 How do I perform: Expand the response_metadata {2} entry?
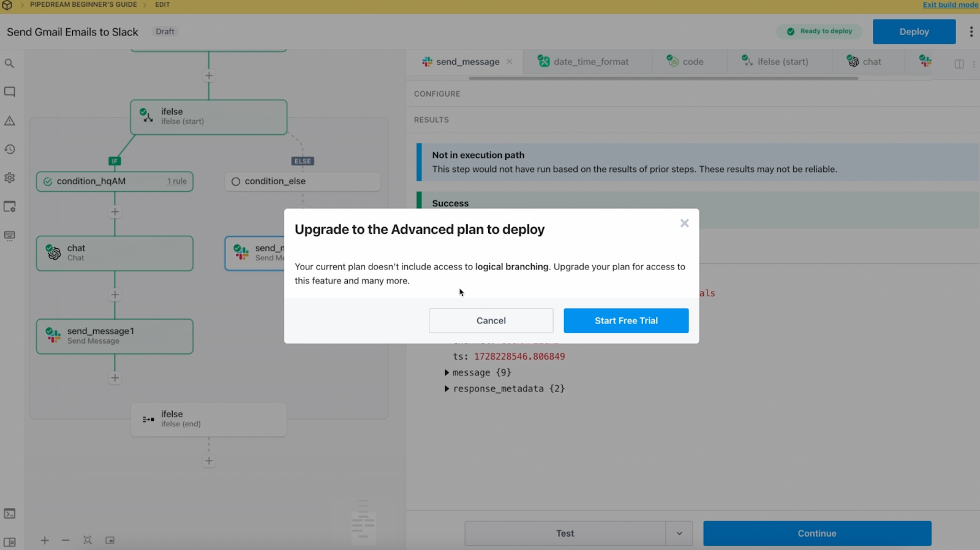pyautogui.click(x=447, y=388)
